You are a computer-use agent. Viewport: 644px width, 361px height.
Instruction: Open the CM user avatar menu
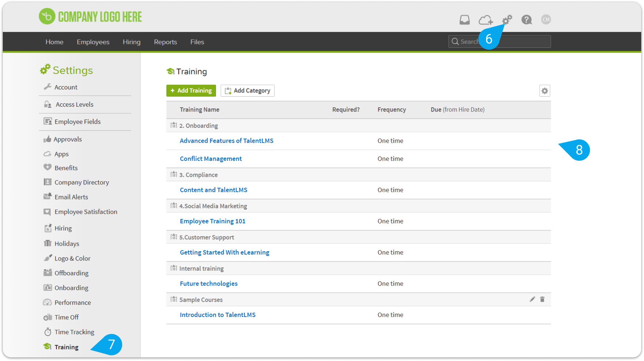pos(546,20)
